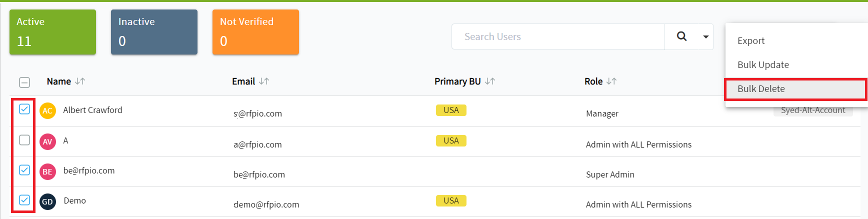
Task: Sort by Email column arrows icon
Action: 264,81
